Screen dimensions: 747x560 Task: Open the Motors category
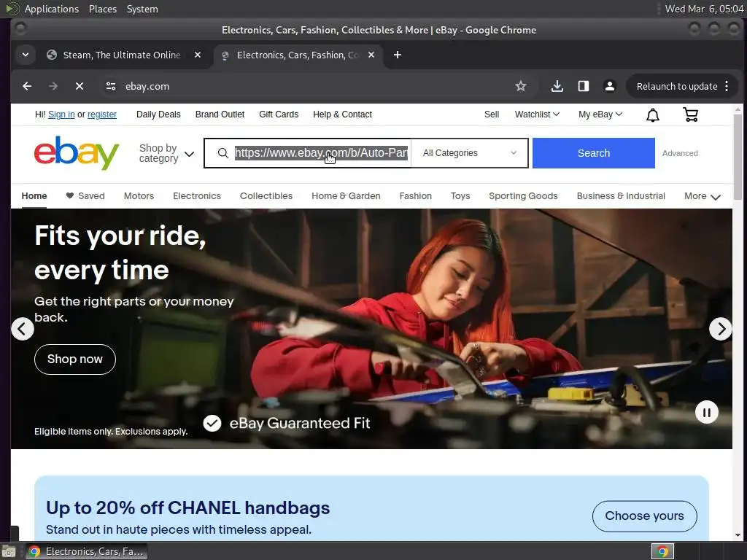(x=139, y=195)
